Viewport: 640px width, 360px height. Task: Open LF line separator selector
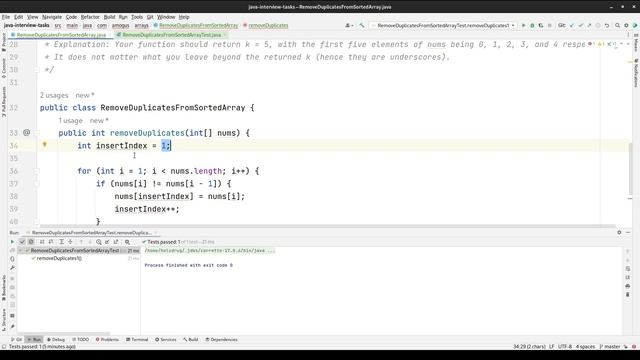coord(551,347)
